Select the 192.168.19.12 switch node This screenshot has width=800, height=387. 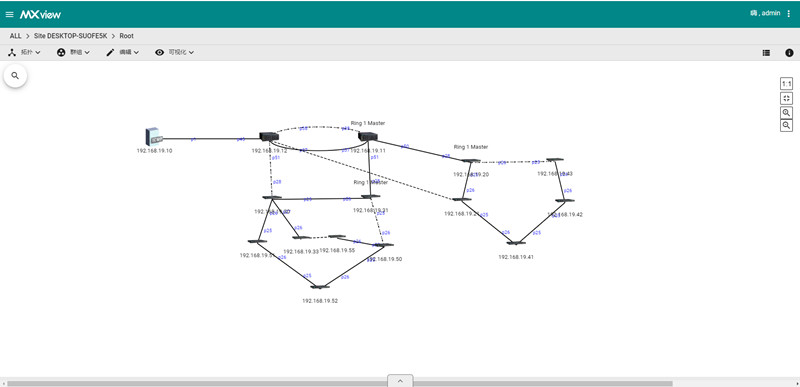point(269,136)
